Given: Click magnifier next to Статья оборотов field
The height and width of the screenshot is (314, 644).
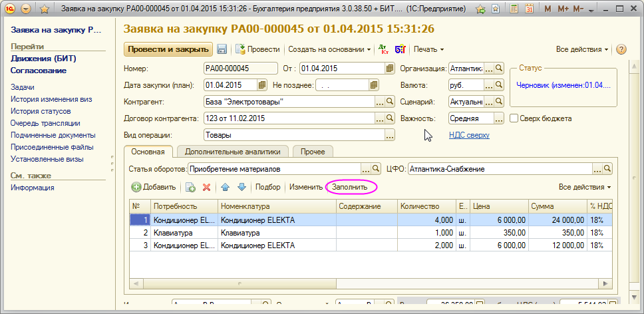Looking at the screenshot, I should [376, 168].
